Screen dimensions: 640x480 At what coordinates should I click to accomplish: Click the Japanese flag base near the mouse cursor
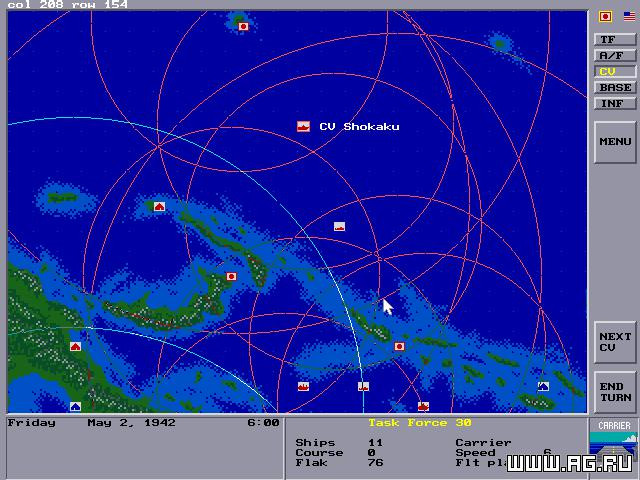tap(399, 347)
